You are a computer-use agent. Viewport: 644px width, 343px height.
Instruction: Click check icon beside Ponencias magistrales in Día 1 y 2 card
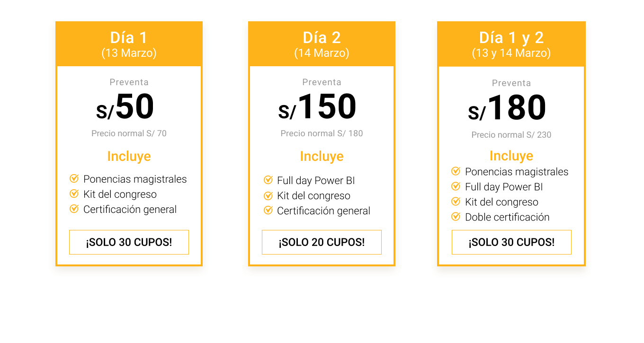[x=456, y=171]
